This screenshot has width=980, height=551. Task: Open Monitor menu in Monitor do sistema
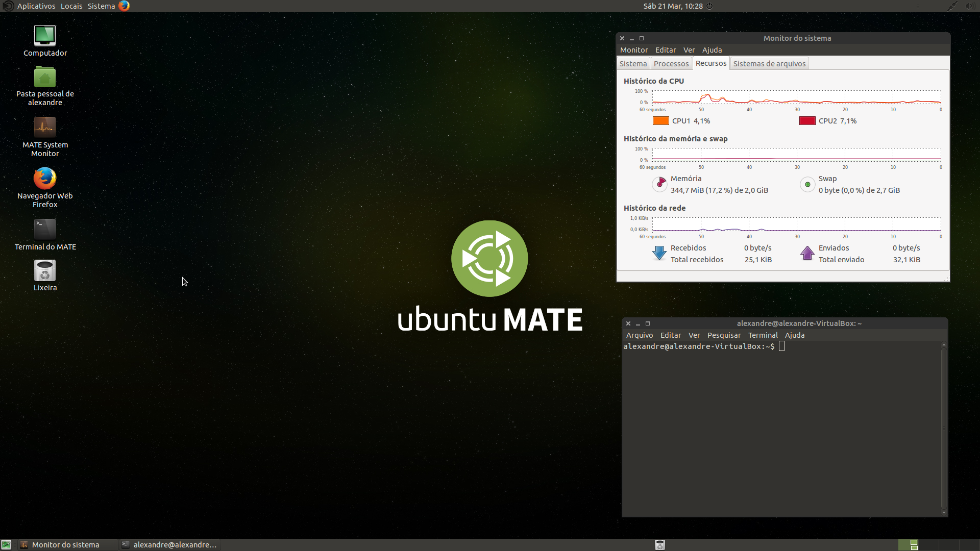pyautogui.click(x=633, y=50)
